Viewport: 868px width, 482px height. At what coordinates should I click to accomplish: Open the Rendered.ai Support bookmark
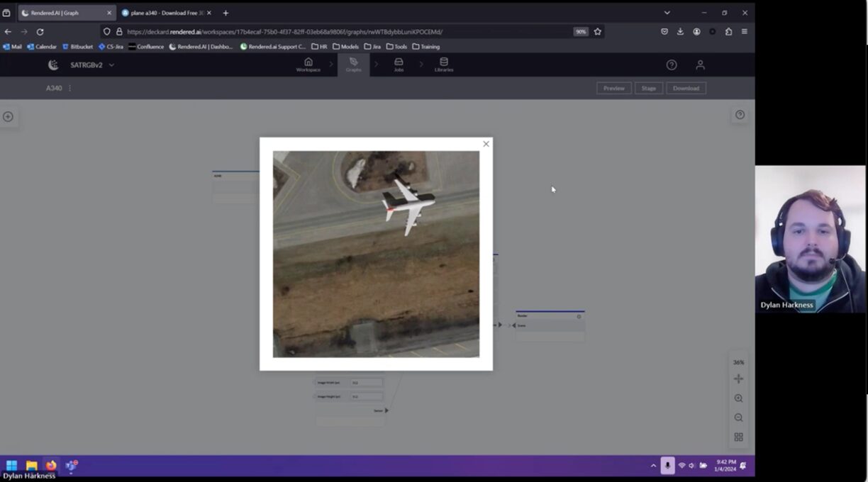click(273, 47)
